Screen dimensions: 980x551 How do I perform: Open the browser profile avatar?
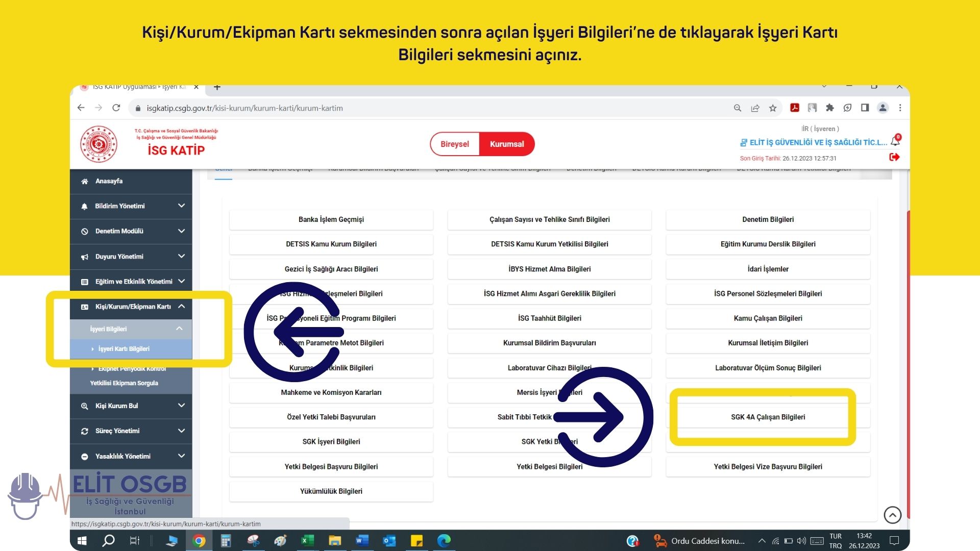click(883, 108)
